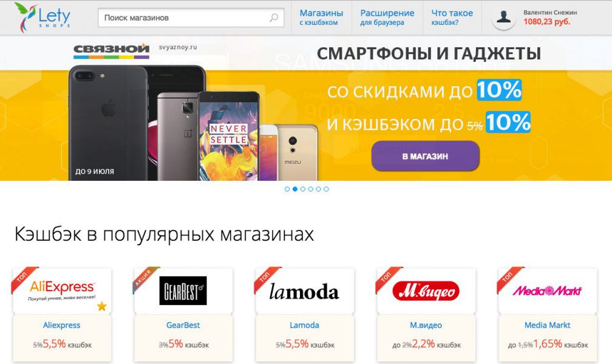The height and width of the screenshot is (364, 612).
Task: Select the first banner carousel dot
Action: pyautogui.click(x=287, y=189)
